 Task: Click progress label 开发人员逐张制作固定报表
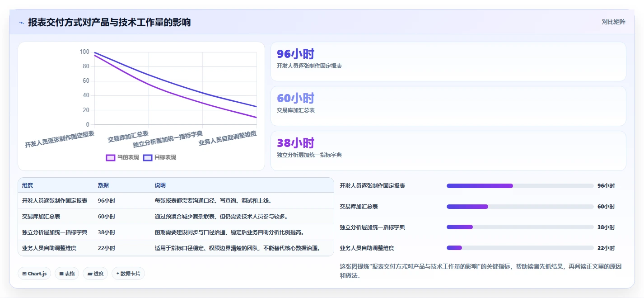pos(373,186)
